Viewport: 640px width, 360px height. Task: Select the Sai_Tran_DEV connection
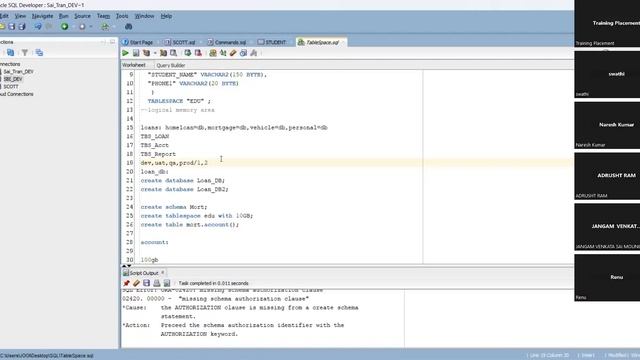coord(18,71)
